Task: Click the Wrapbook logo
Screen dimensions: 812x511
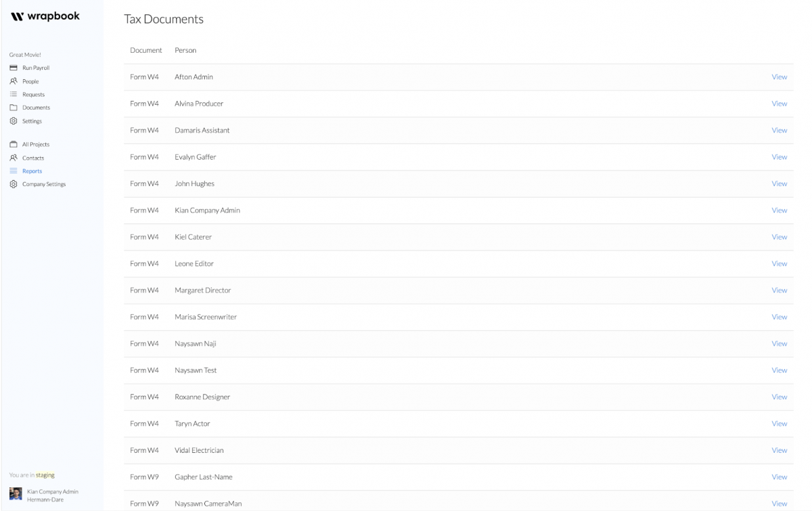Action: (45, 16)
